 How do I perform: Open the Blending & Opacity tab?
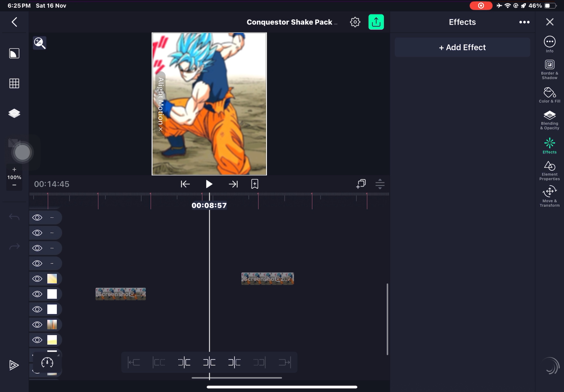point(550,120)
